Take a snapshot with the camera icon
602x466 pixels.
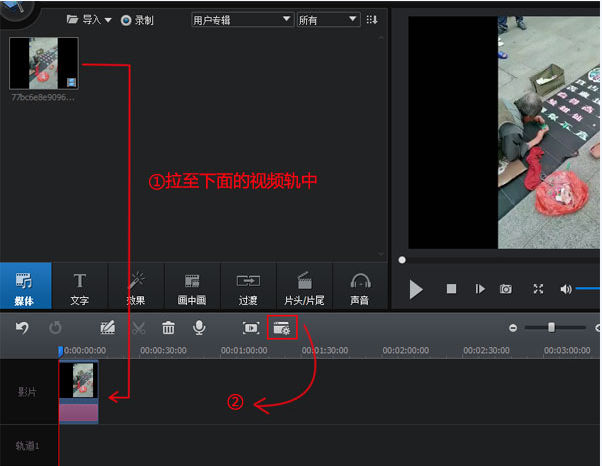click(x=506, y=289)
